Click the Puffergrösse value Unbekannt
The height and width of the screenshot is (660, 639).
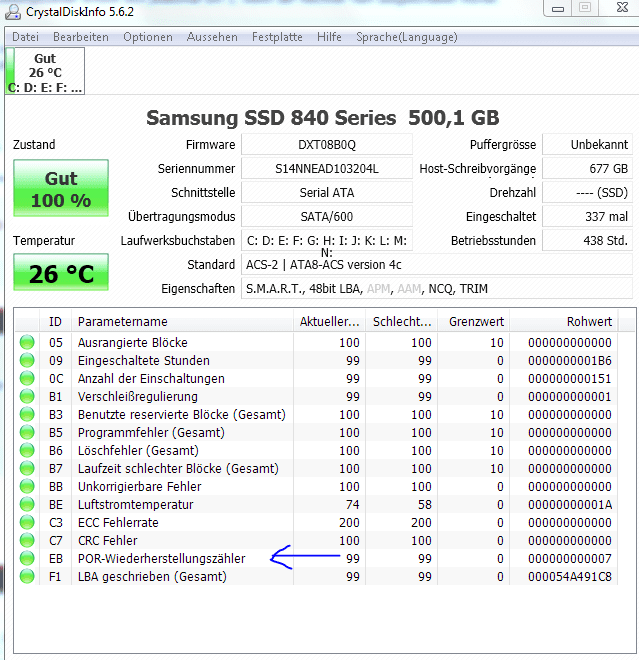click(x=587, y=145)
